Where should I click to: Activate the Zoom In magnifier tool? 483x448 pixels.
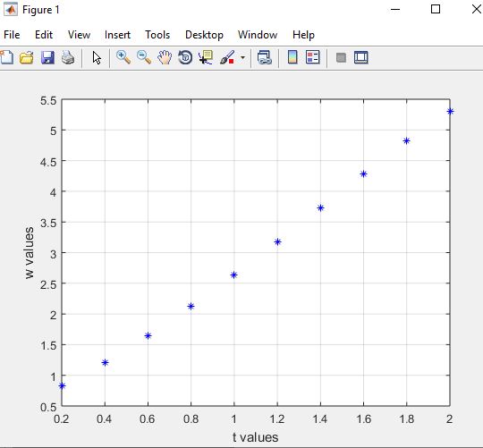pyautogui.click(x=123, y=57)
